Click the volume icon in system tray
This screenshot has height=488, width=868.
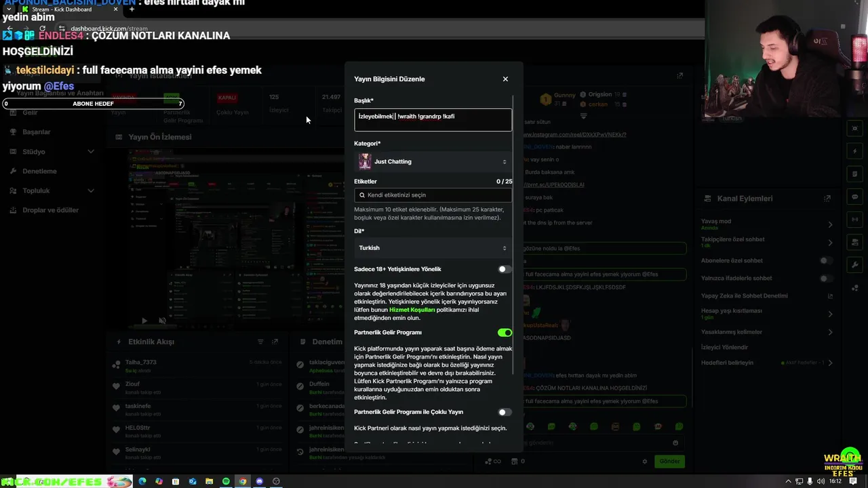point(821,481)
